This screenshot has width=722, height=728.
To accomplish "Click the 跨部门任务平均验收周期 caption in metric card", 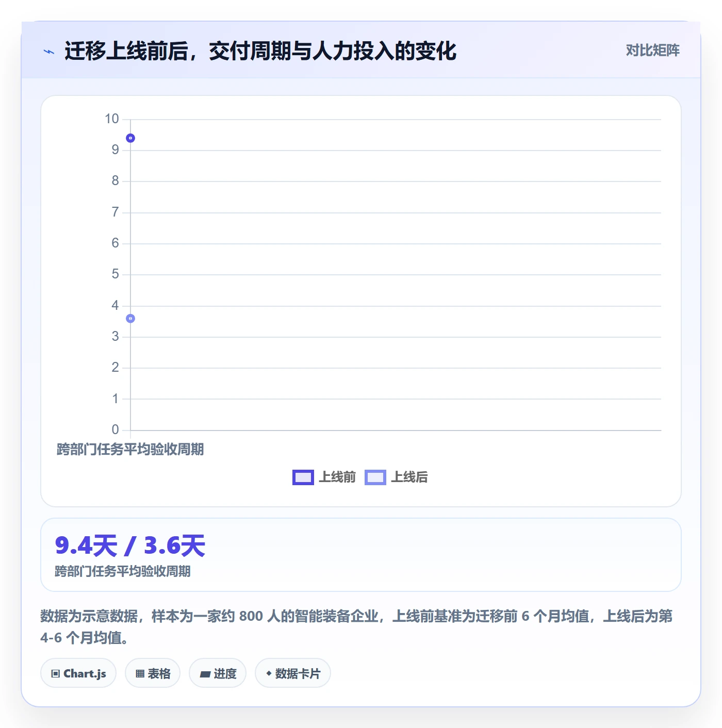I will tap(123, 571).
